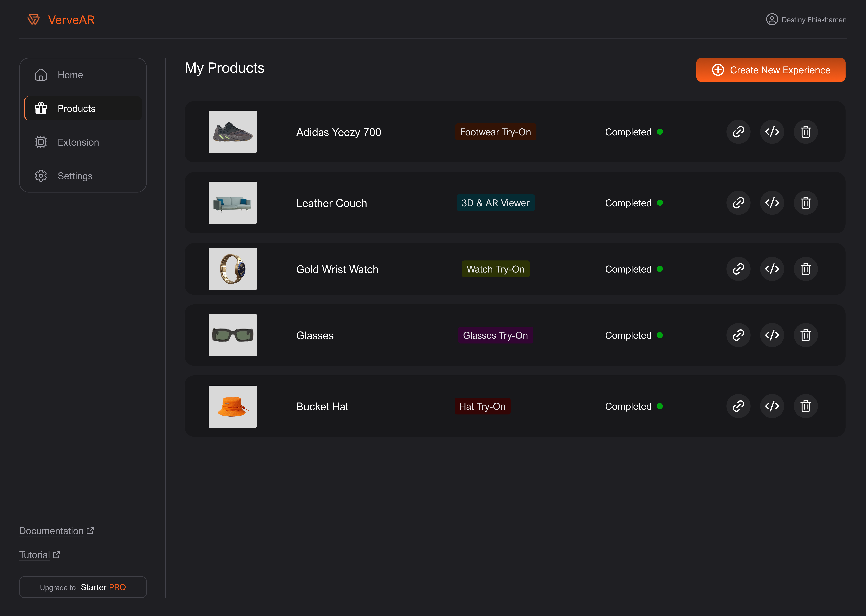Open the Gold Wrist Watch thumbnail
The height and width of the screenshot is (616, 866).
(232, 269)
